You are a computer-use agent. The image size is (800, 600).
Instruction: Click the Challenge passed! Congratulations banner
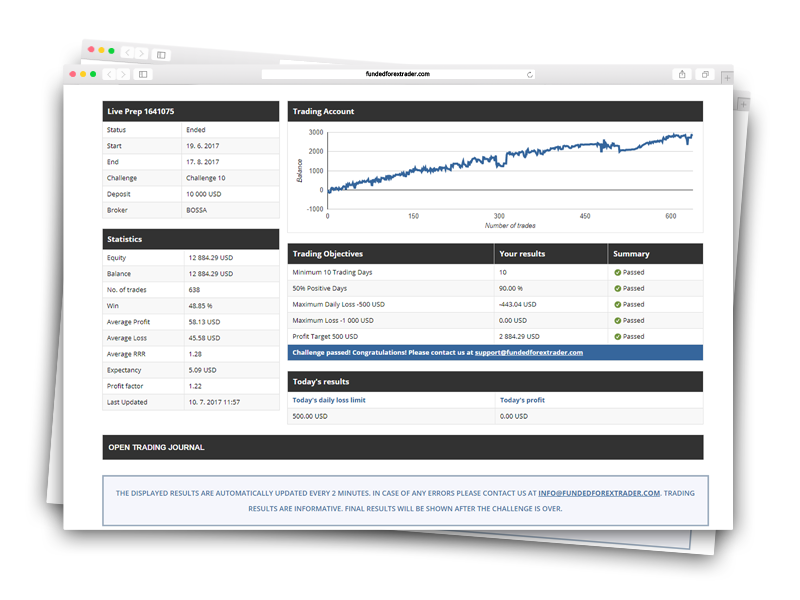click(495, 353)
